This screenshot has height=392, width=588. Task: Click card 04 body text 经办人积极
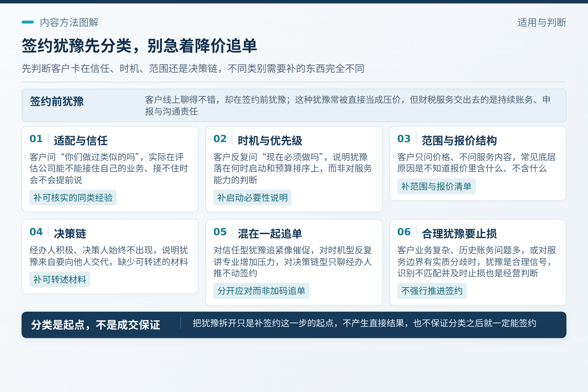tap(109, 256)
